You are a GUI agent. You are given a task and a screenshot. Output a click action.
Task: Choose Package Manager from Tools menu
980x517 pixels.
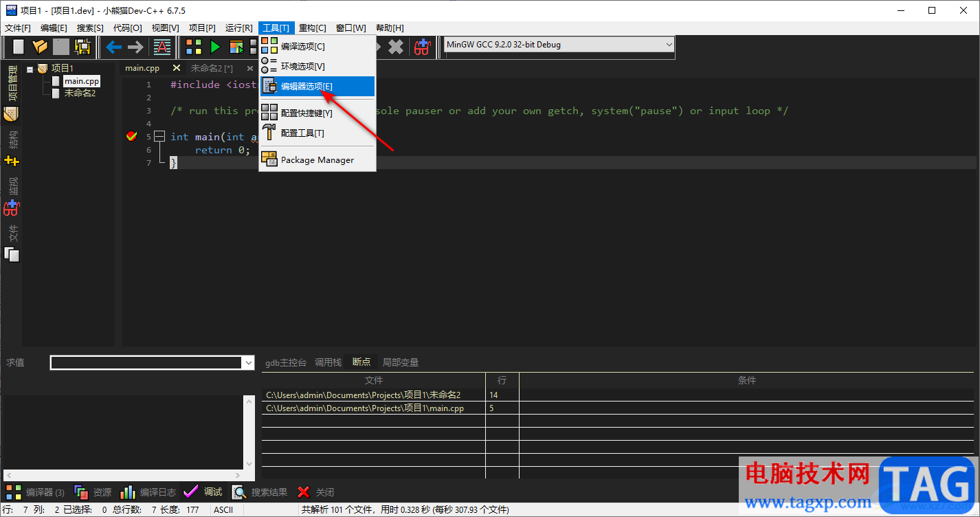317,159
